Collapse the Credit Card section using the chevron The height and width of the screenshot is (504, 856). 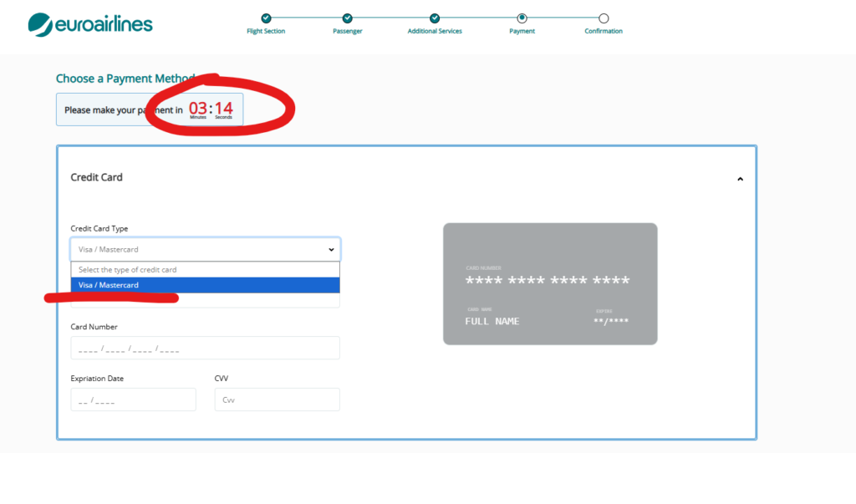(740, 178)
